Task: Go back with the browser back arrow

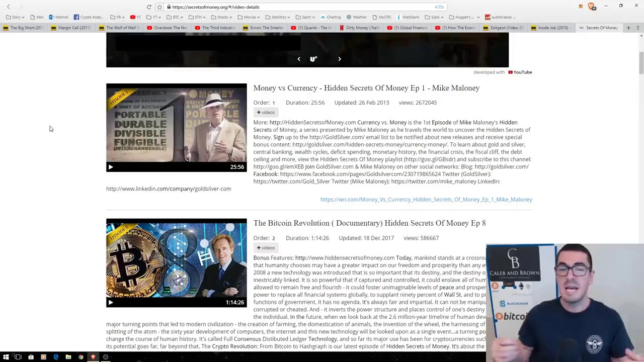Action: pos(9,7)
